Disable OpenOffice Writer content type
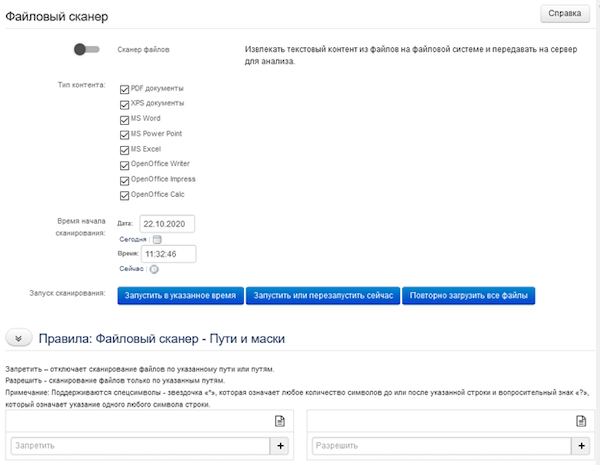Image resolution: width=600 pixels, height=465 pixels. 124,164
